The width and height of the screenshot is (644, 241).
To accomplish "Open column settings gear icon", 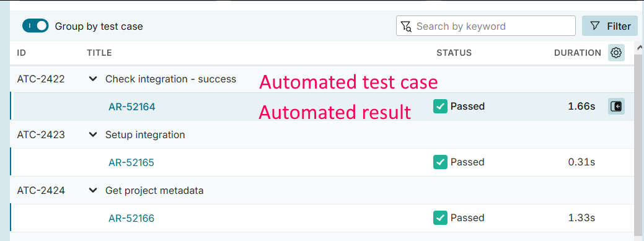I will point(616,53).
